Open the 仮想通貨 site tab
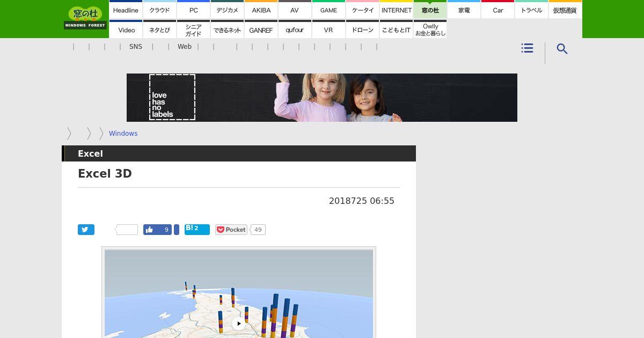The height and width of the screenshot is (338, 644). 565,10
